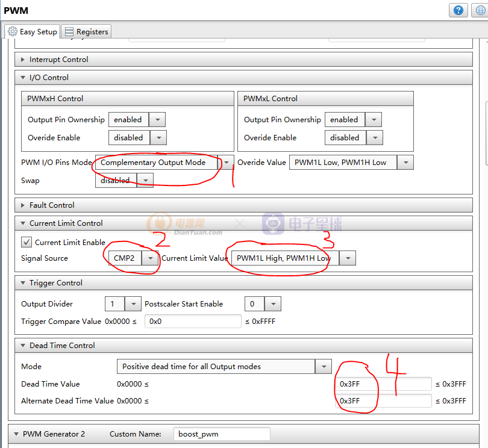
Task: Open the Output Divider dropdown
Action: pos(133,304)
